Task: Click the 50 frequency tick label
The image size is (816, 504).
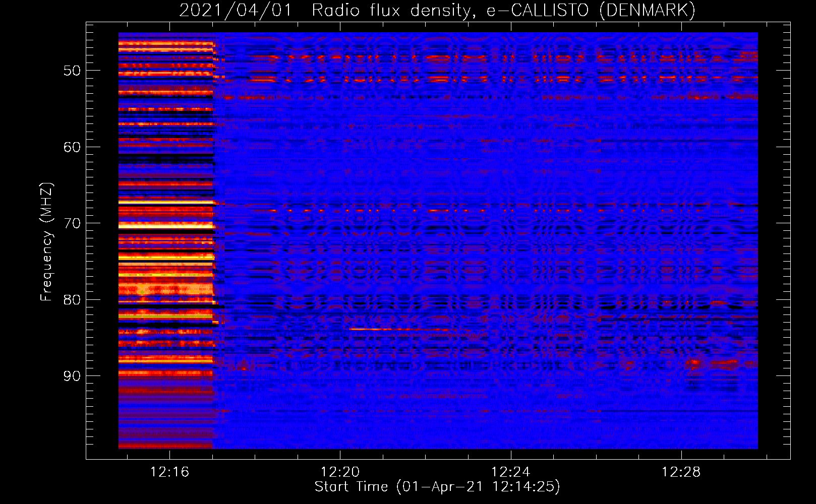Action: 72,71
